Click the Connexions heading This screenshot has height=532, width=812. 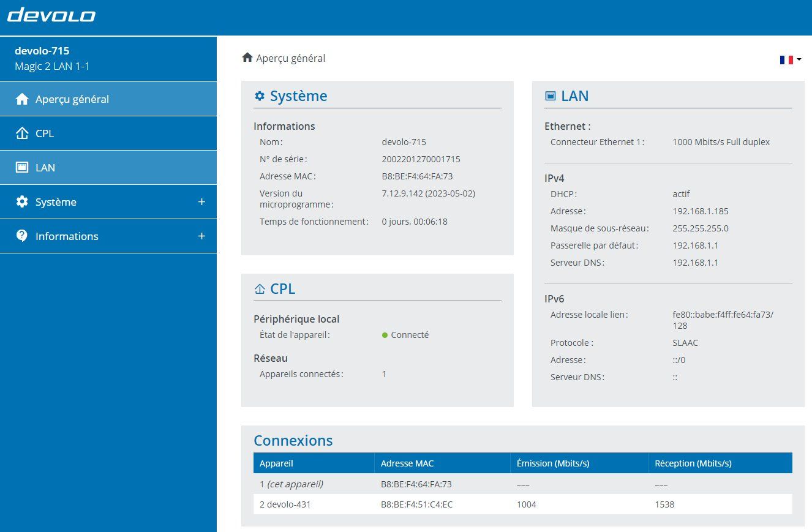pos(293,441)
